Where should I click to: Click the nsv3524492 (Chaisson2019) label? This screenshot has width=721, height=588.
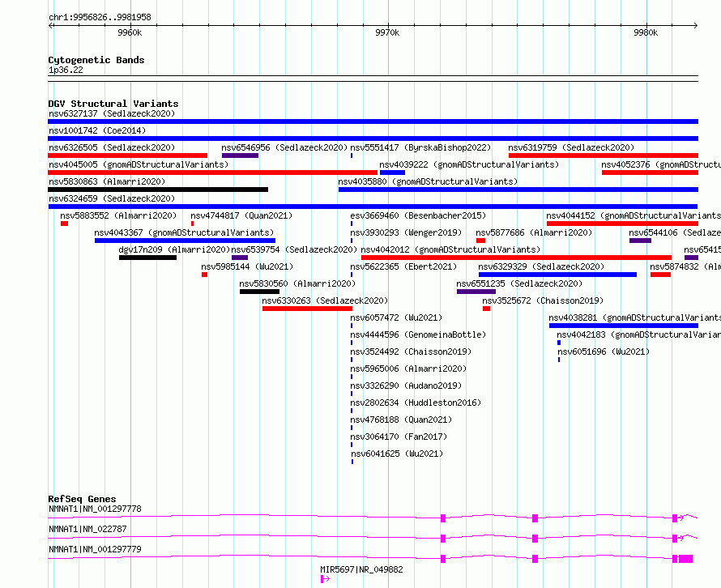411,352
